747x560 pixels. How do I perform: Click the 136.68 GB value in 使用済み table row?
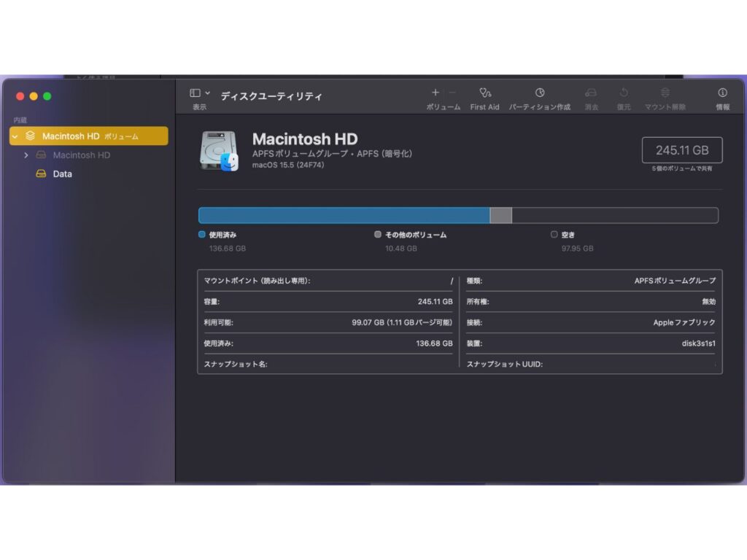click(435, 343)
